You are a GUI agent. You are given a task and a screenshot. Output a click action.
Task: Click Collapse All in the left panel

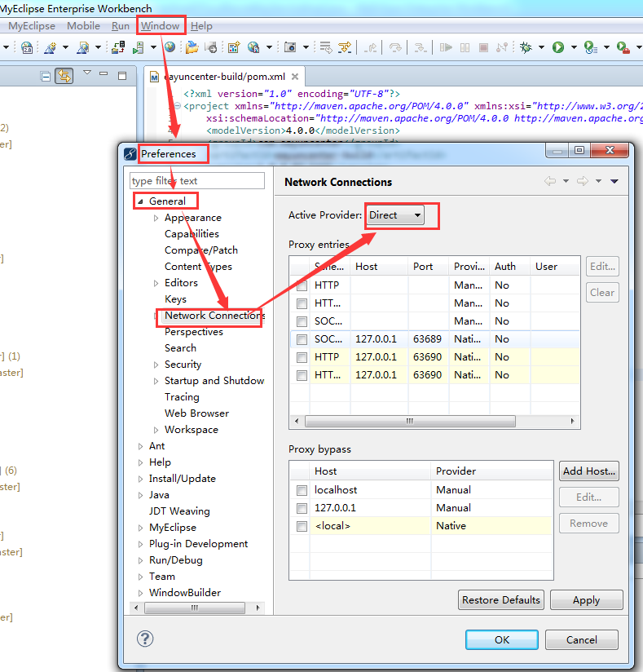click(x=46, y=77)
